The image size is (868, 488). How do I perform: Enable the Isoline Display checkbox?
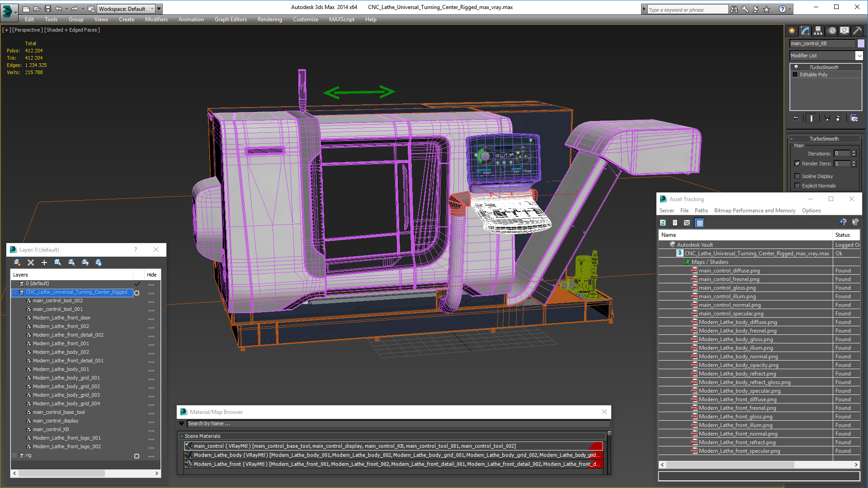tap(797, 176)
